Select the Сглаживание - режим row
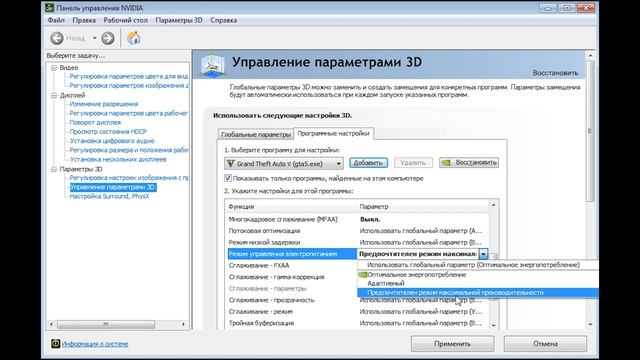The image size is (640, 360). coord(357,311)
